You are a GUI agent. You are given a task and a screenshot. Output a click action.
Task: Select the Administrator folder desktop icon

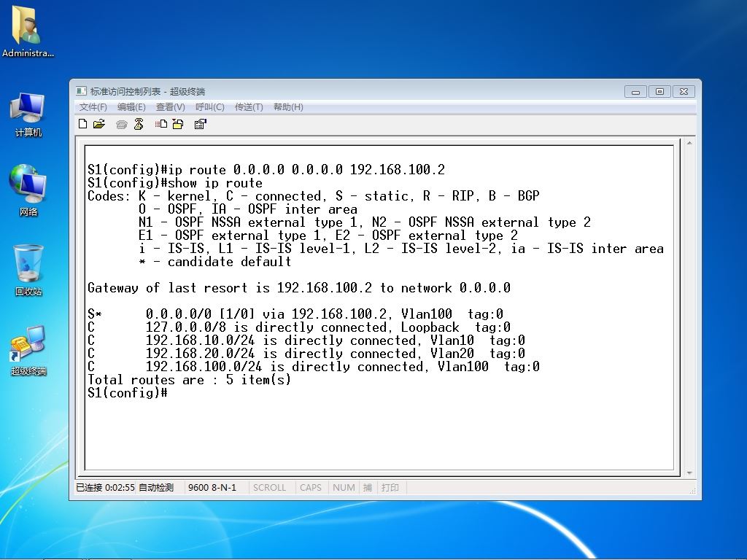28,31
